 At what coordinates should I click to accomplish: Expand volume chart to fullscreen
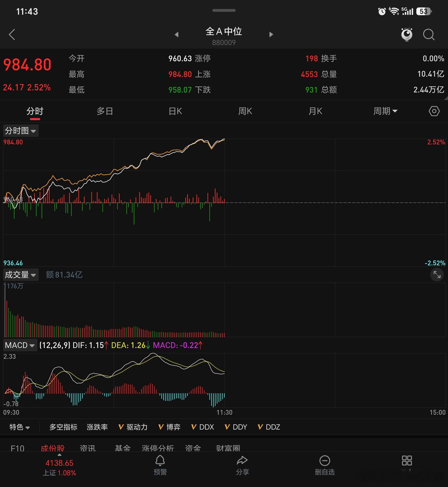click(x=437, y=275)
